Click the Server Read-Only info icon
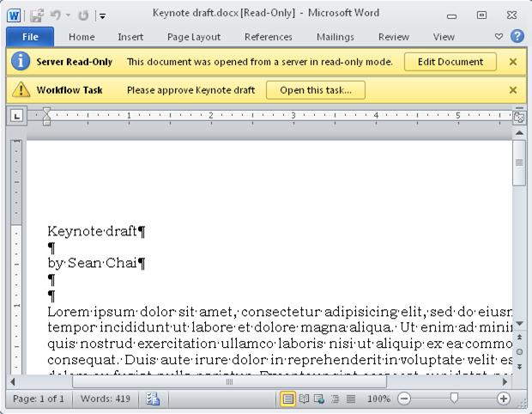 pos(21,62)
